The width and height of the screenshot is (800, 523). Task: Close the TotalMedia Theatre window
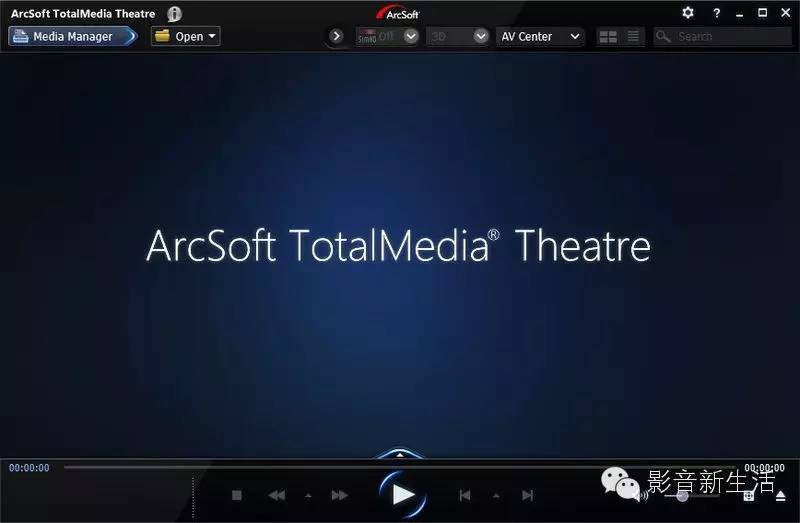786,13
